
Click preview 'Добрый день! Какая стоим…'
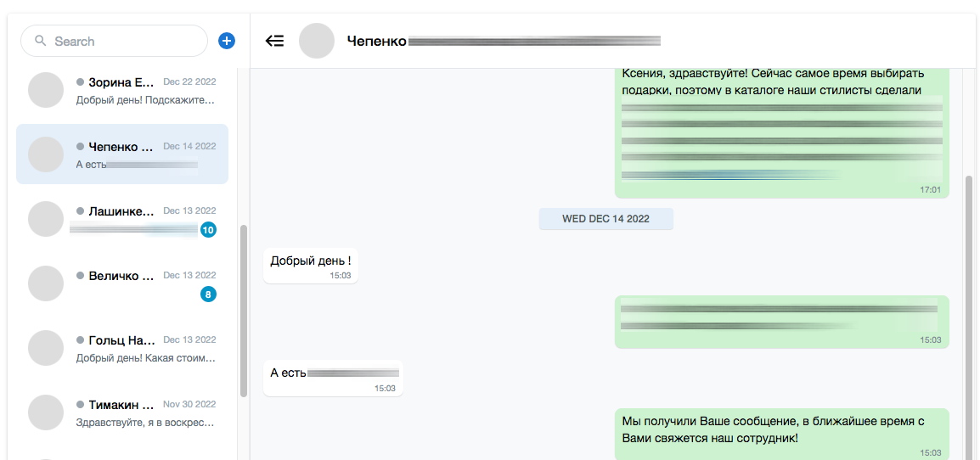145,359
